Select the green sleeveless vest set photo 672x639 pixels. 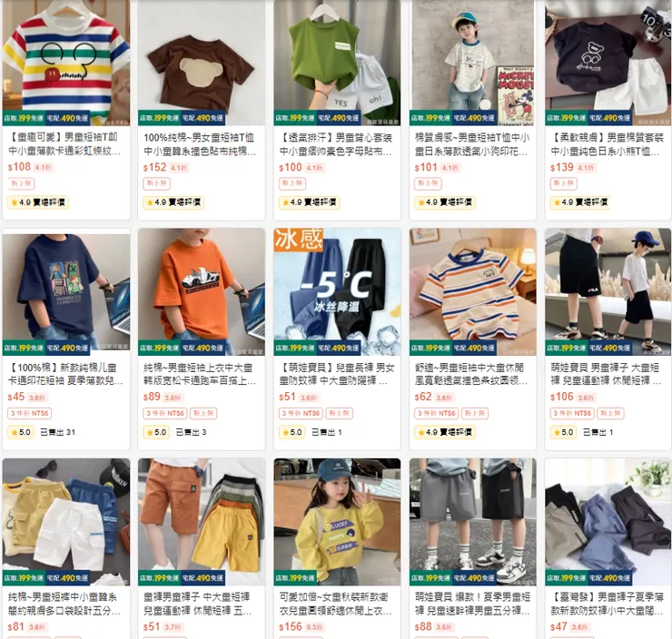(337, 63)
